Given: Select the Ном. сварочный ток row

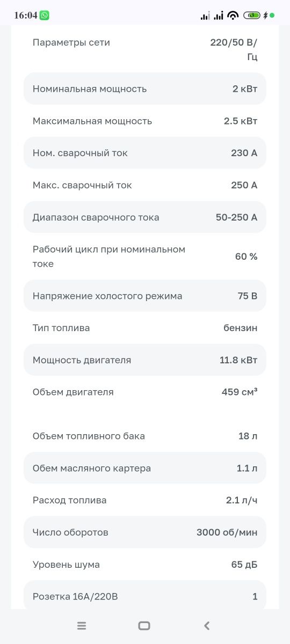Looking at the screenshot, I should [x=145, y=153].
